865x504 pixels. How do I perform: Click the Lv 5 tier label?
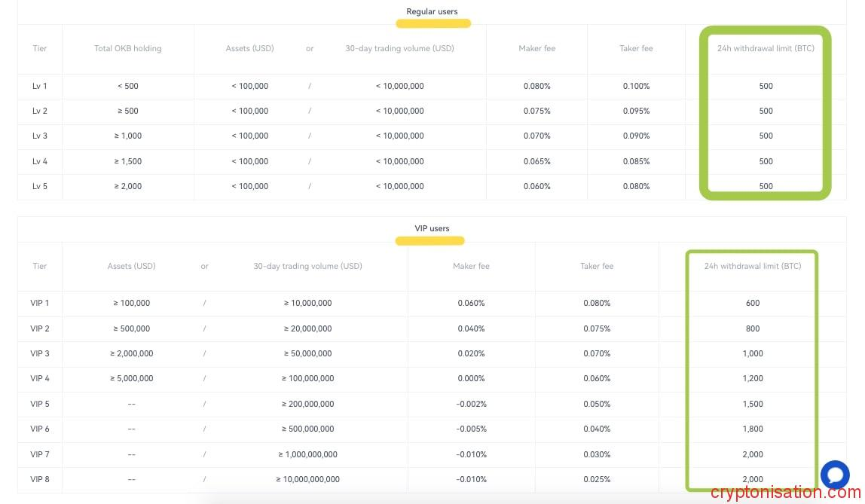(39, 186)
